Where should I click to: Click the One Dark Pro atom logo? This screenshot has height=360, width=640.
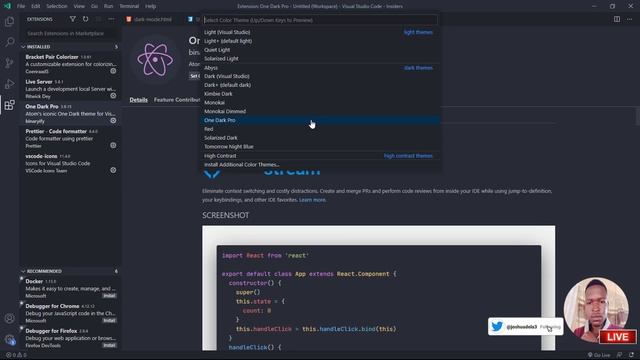155,60
